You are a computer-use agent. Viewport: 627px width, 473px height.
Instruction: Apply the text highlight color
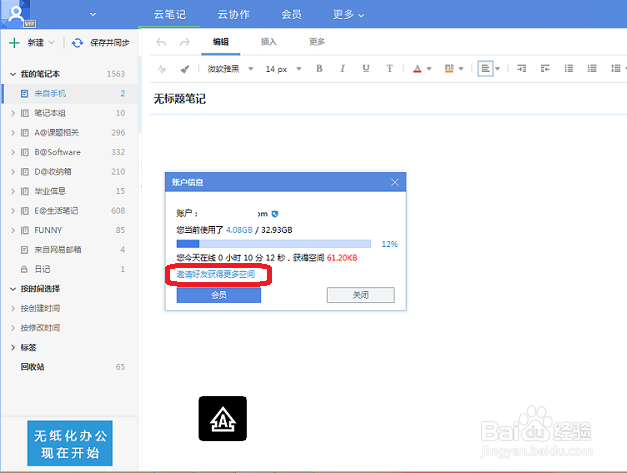coord(449,69)
